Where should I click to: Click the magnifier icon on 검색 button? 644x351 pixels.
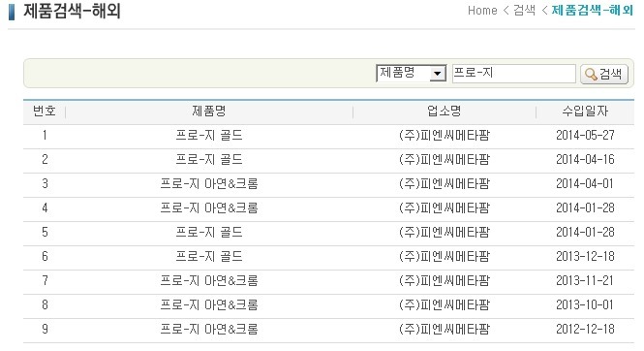[591, 74]
